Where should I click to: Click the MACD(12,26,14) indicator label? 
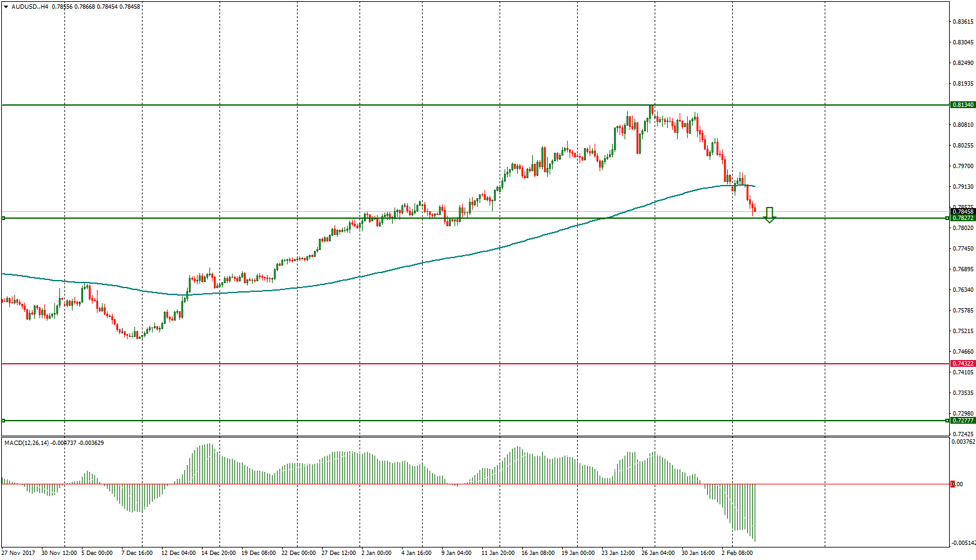coord(26,443)
